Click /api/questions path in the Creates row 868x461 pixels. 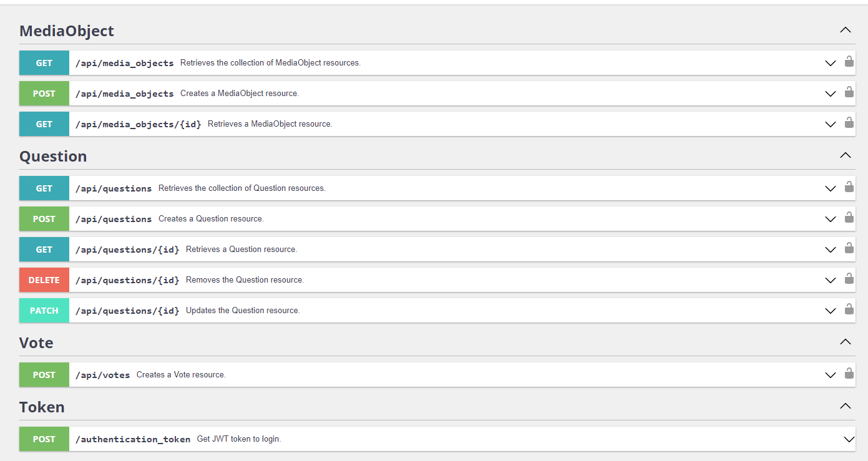click(x=114, y=219)
